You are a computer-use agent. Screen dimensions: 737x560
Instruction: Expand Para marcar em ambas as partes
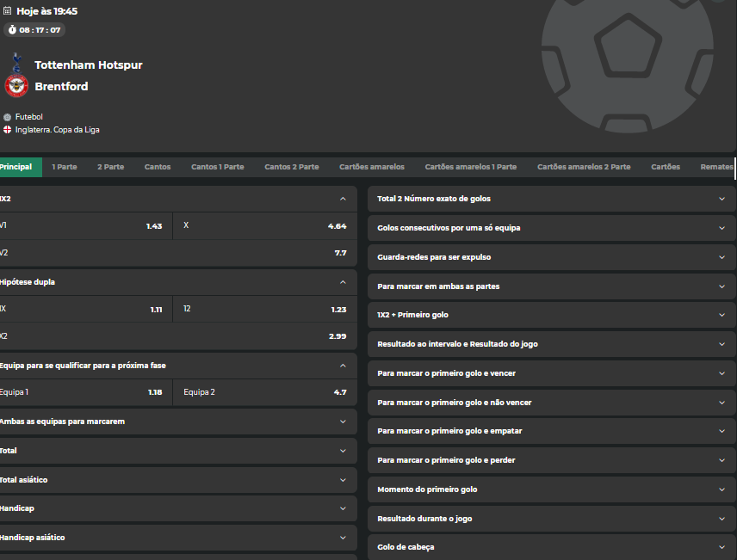click(x=551, y=286)
